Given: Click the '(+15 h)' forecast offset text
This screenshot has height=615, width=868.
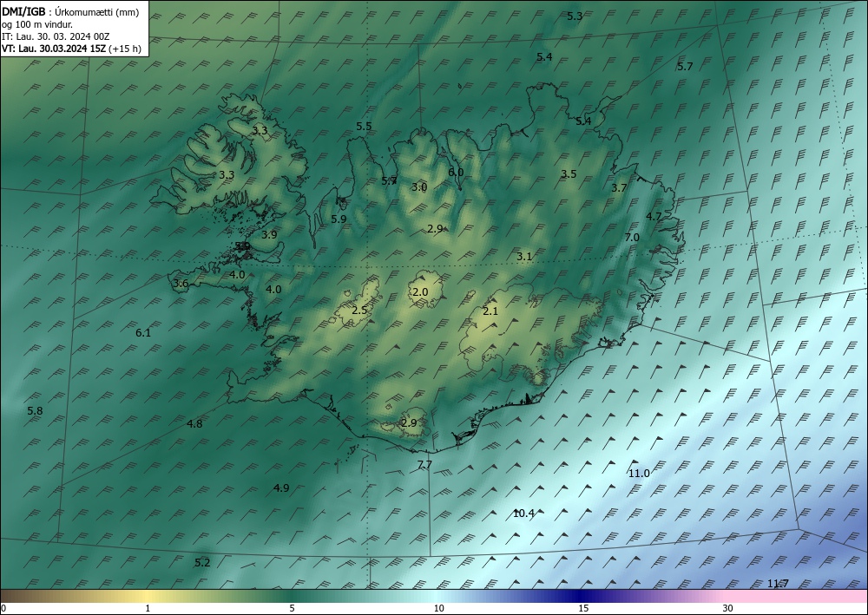Looking at the screenshot, I should pos(125,49).
